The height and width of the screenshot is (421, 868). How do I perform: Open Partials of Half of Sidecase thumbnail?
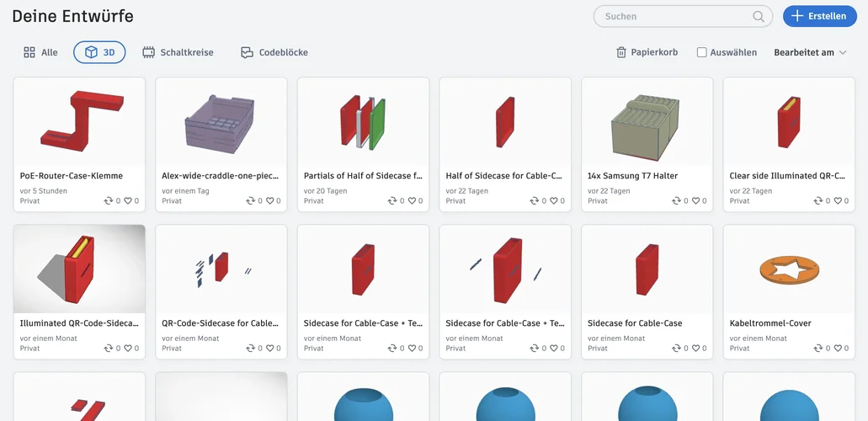[363, 121]
